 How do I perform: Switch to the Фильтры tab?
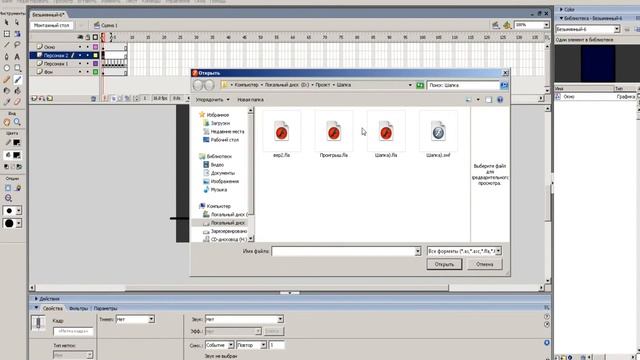[78, 308]
